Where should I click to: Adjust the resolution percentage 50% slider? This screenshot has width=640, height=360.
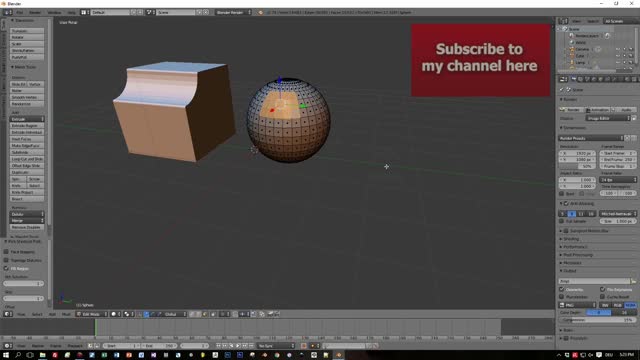pos(577,166)
